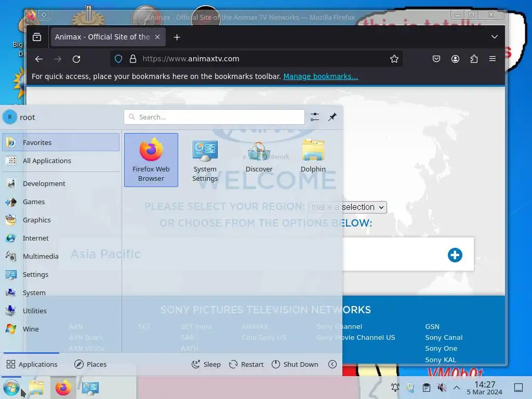Click the GSN network link
Image resolution: width=532 pixels, height=399 pixels.
point(432,326)
